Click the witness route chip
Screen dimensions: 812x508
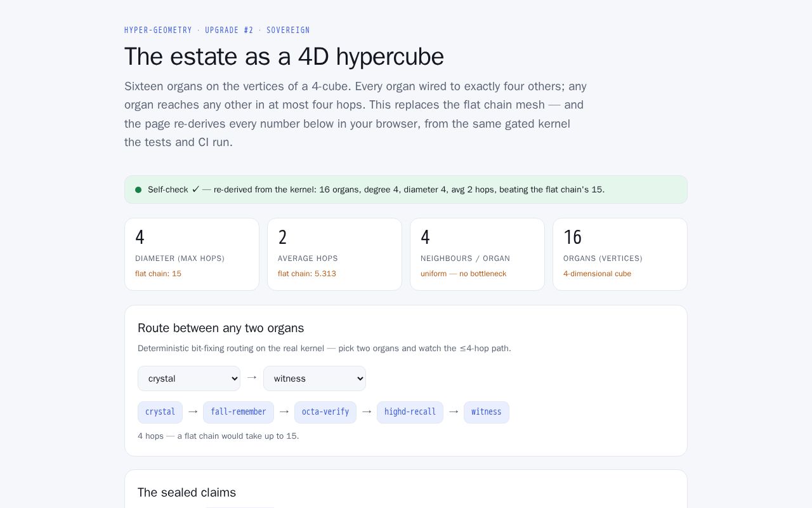[x=487, y=412]
